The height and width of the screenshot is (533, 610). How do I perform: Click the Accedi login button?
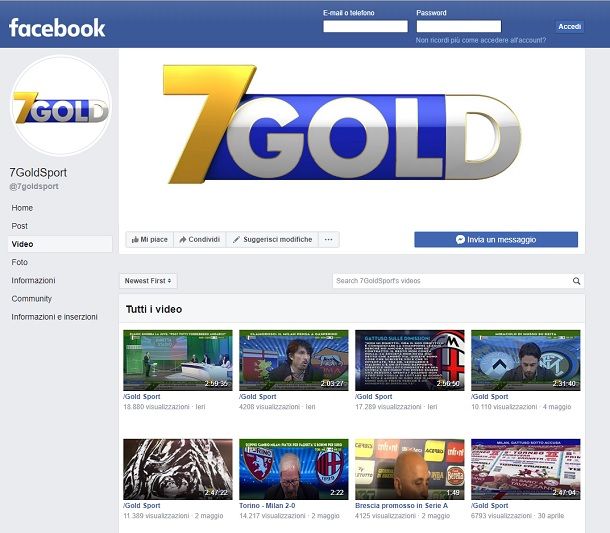point(570,26)
